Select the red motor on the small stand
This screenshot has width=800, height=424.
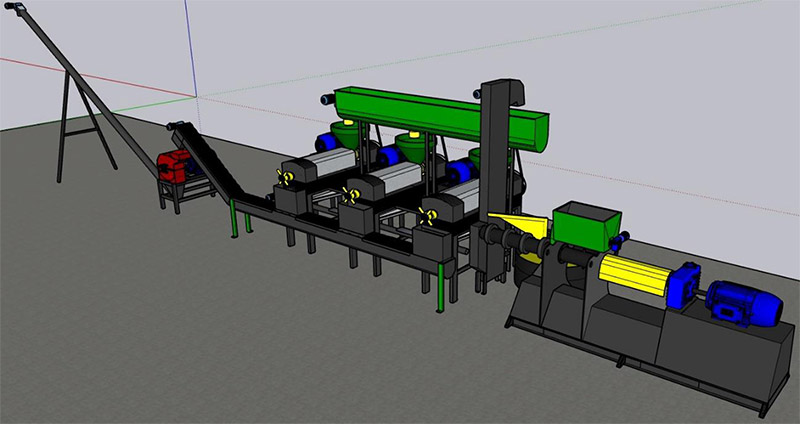click(176, 166)
